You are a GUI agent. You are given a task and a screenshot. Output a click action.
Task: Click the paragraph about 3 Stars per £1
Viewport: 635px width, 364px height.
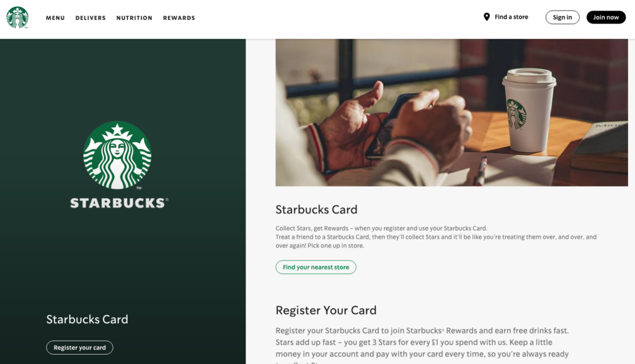(x=422, y=345)
